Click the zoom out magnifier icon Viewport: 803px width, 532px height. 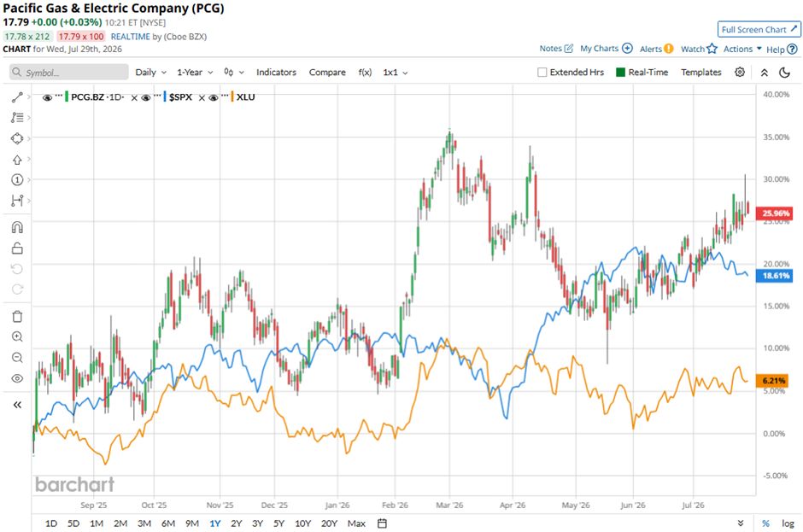pyautogui.click(x=17, y=358)
